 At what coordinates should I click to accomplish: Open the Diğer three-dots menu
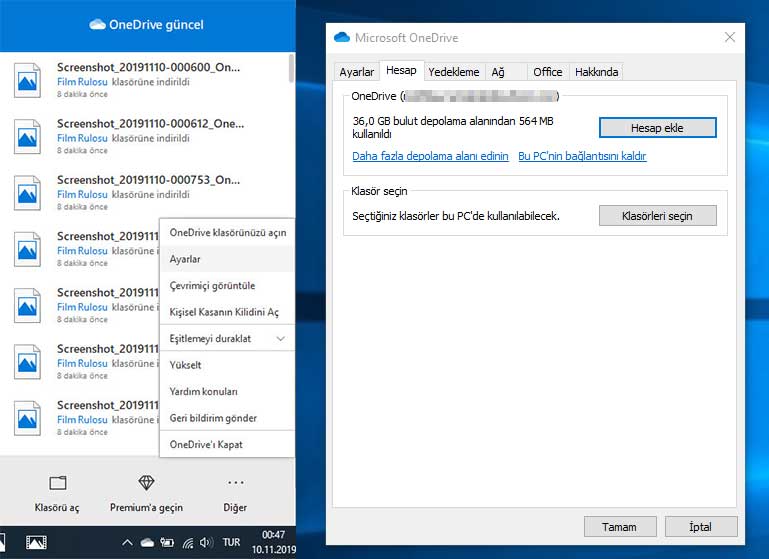point(235,483)
